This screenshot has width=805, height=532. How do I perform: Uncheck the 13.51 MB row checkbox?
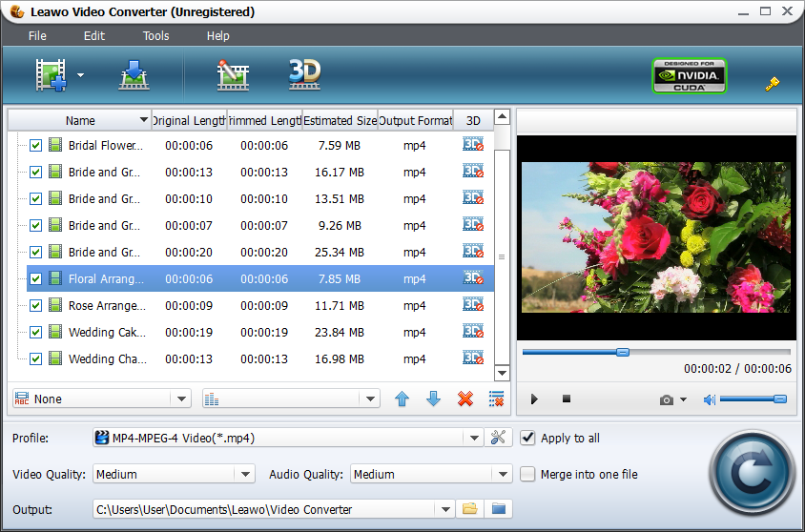click(x=35, y=199)
